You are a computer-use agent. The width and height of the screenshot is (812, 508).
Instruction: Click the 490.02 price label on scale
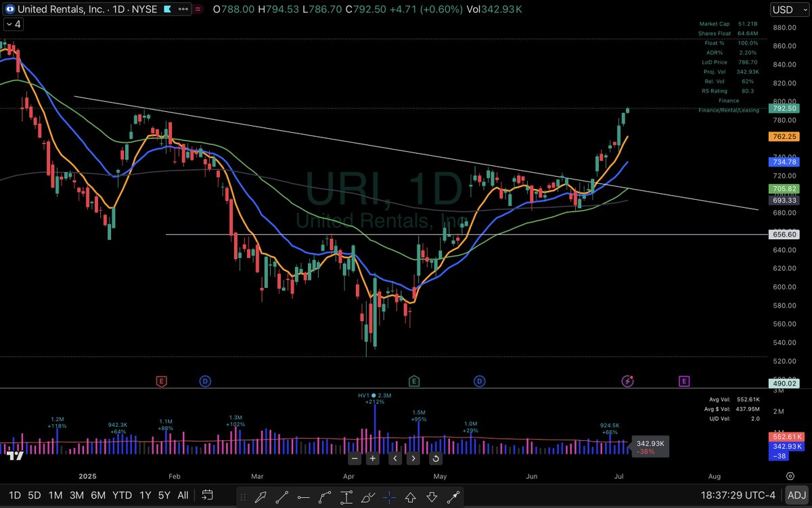tap(785, 383)
